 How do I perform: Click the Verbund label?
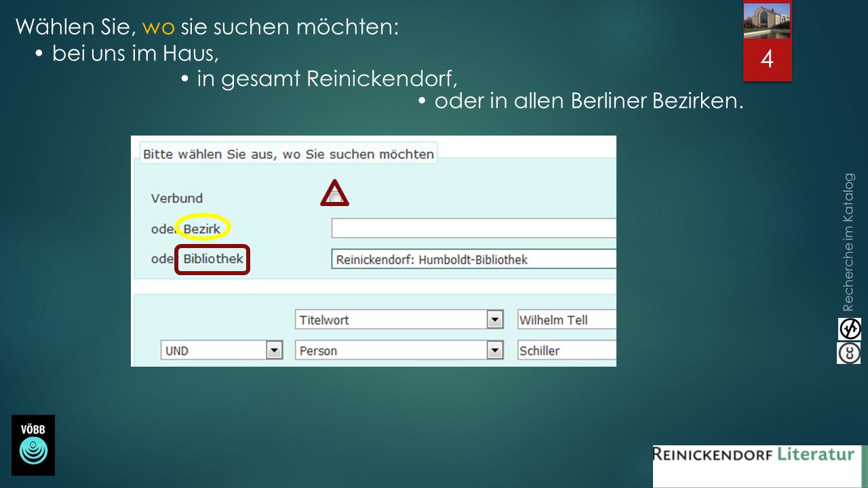pyautogui.click(x=177, y=198)
